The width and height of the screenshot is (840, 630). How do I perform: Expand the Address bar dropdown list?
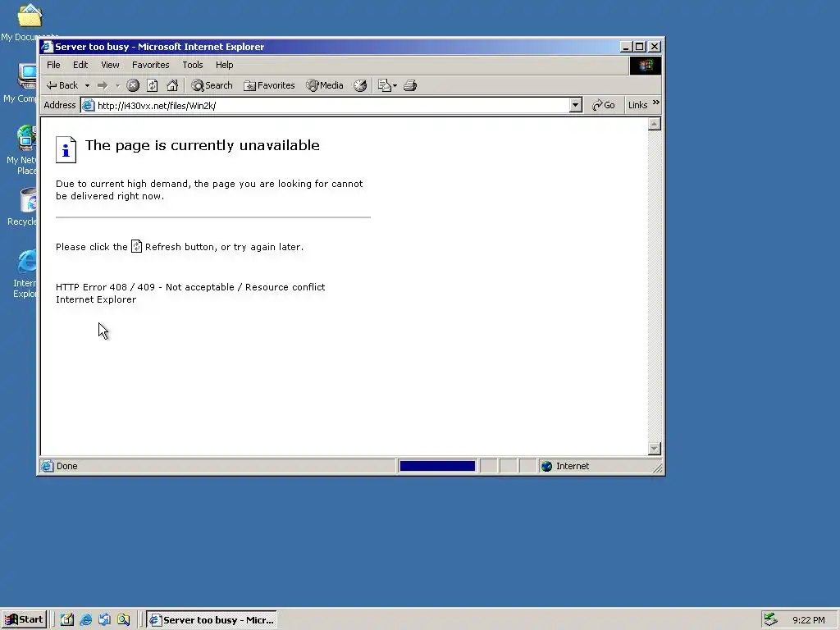click(576, 105)
